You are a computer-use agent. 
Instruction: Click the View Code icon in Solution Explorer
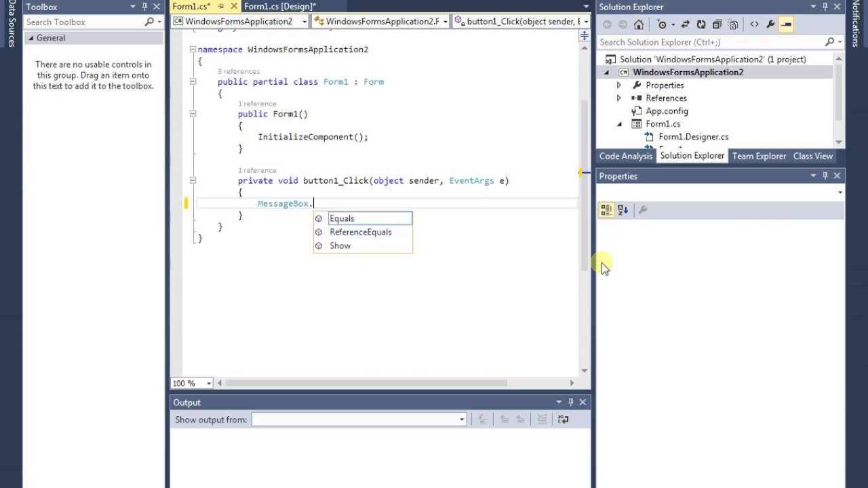click(754, 24)
